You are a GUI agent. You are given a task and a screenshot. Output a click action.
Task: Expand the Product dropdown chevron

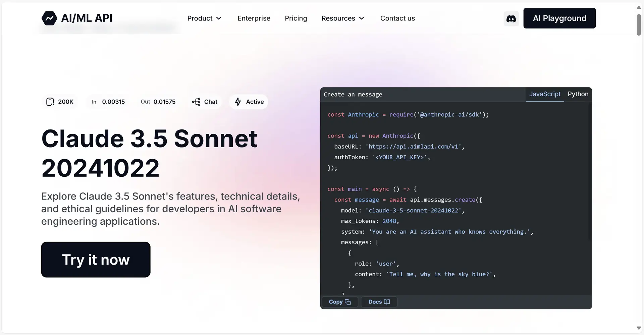[x=219, y=18]
